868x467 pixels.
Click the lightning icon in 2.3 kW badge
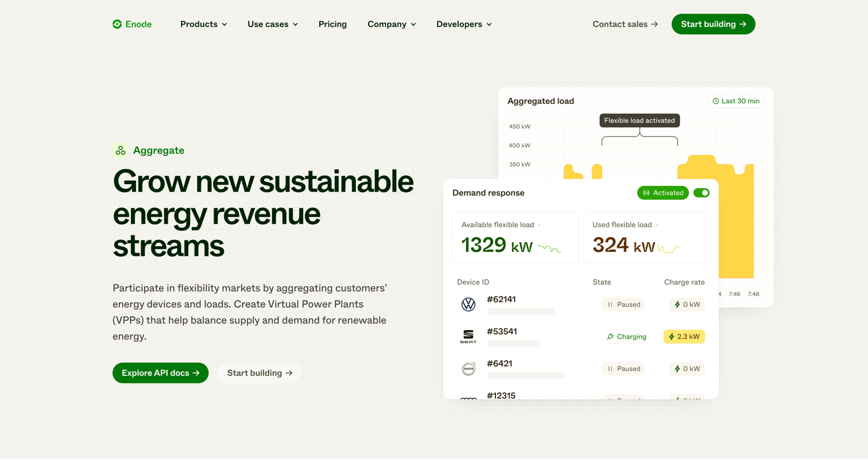pyautogui.click(x=672, y=337)
